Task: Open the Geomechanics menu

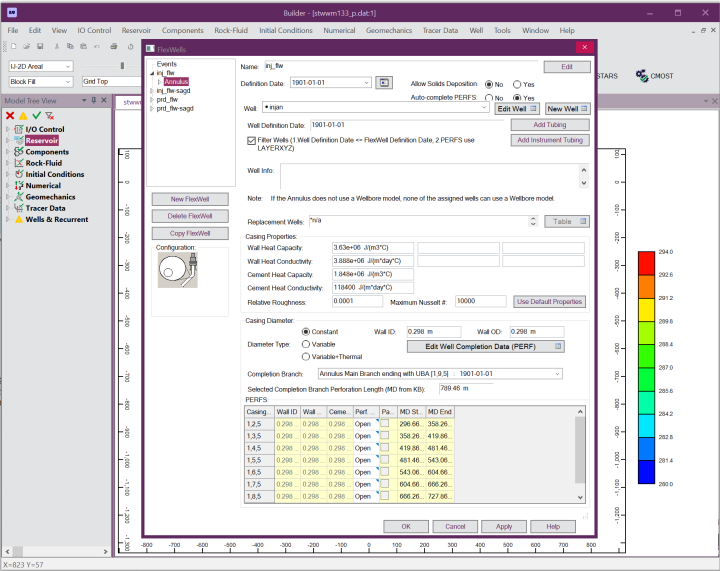Action: click(389, 30)
